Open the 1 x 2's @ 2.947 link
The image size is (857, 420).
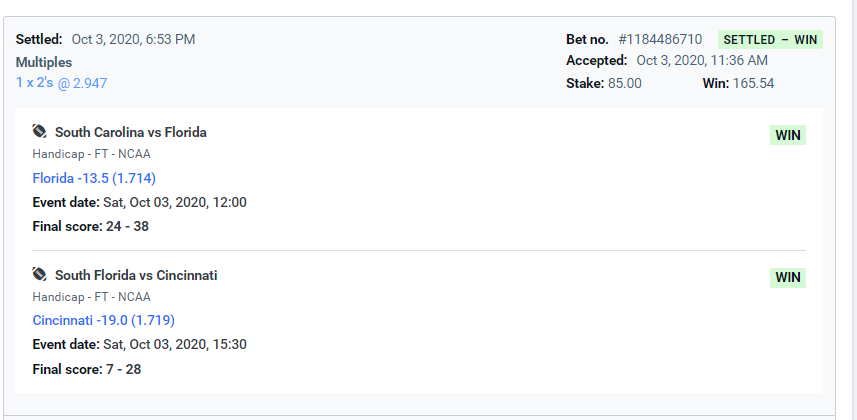click(61, 83)
